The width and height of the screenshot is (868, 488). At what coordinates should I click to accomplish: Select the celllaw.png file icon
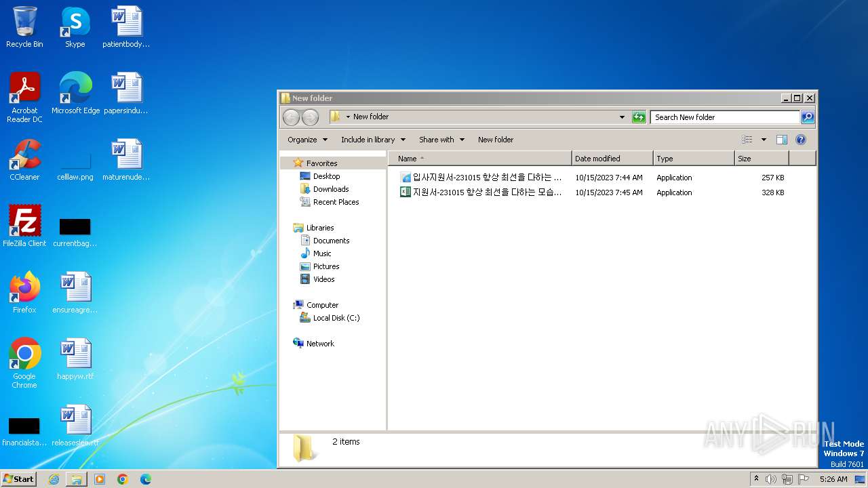[75, 167]
